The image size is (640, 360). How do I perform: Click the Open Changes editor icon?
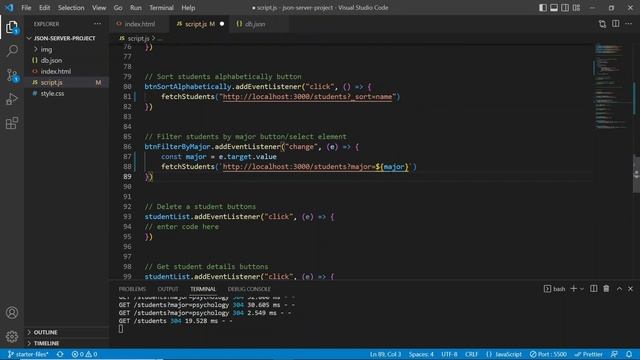[x=602, y=24]
